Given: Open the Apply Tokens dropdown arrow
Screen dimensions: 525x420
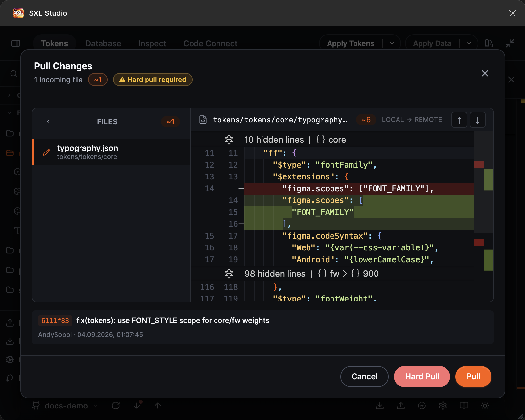Looking at the screenshot, I should pyautogui.click(x=392, y=43).
